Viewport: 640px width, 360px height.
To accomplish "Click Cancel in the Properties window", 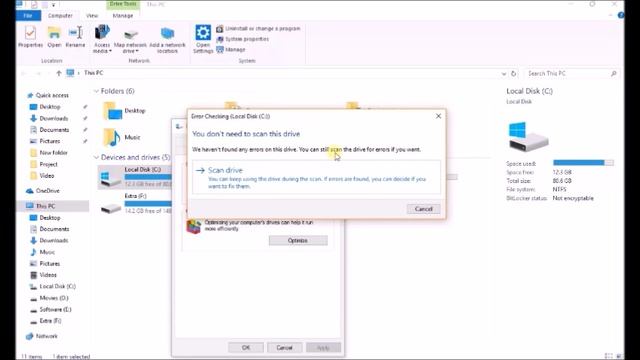I will pyautogui.click(x=284, y=347).
